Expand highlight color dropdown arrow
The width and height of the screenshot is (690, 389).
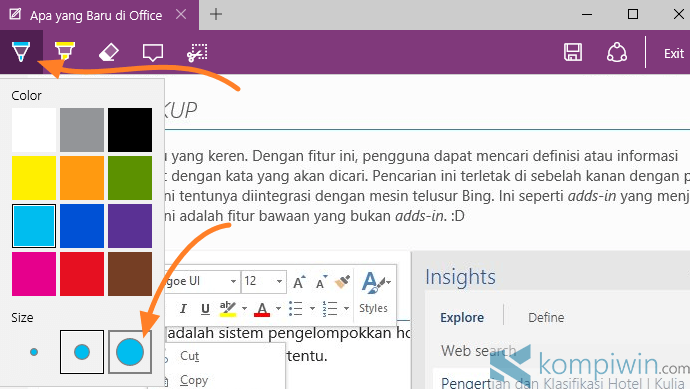click(x=244, y=309)
